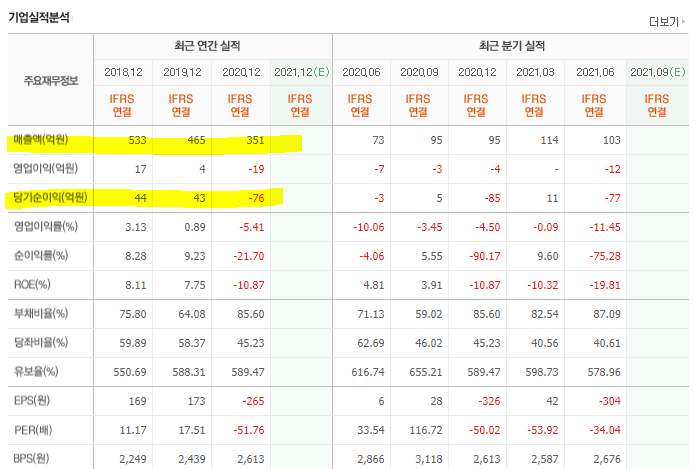Select the BPS(원) row label

click(x=31, y=458)
